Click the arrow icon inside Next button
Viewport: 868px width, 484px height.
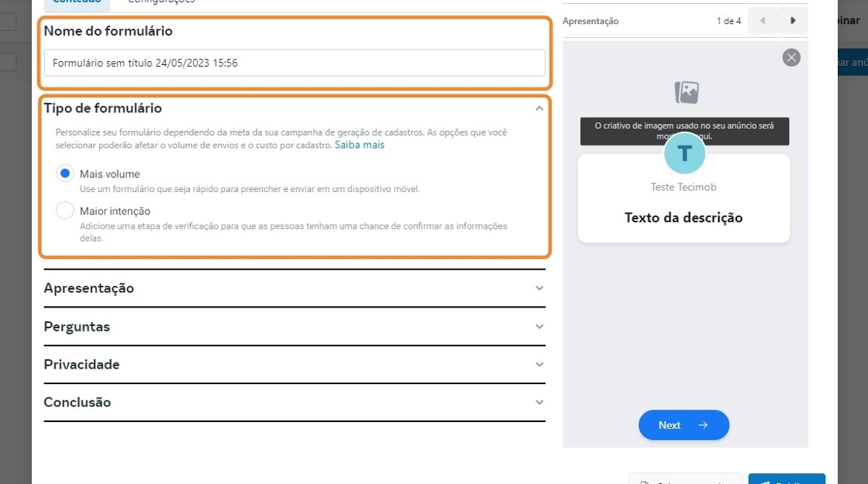pos(703,425)
